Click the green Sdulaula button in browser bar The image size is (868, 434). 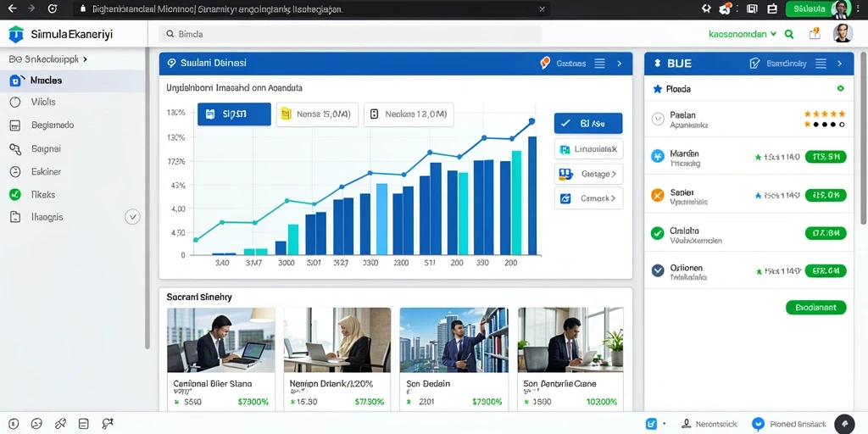809,8
